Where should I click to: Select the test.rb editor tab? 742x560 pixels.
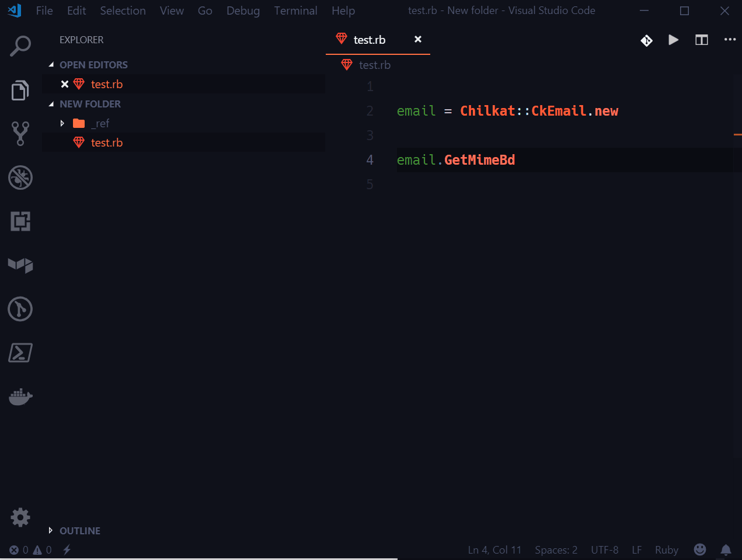tap(370, 40)
